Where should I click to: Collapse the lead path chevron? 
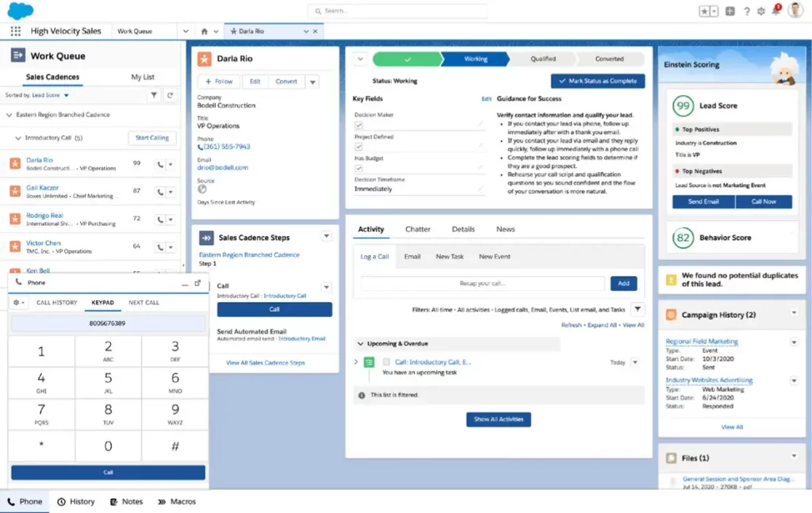[360, 59]
